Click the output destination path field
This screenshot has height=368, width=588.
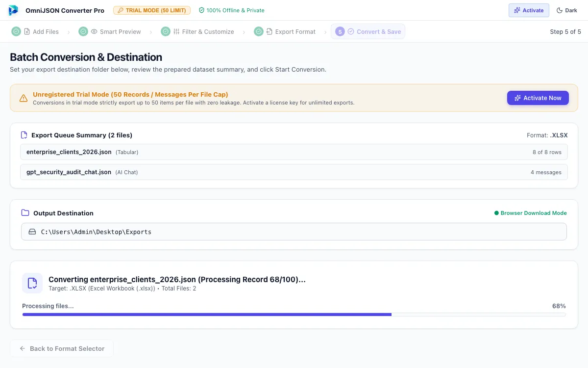294,232
